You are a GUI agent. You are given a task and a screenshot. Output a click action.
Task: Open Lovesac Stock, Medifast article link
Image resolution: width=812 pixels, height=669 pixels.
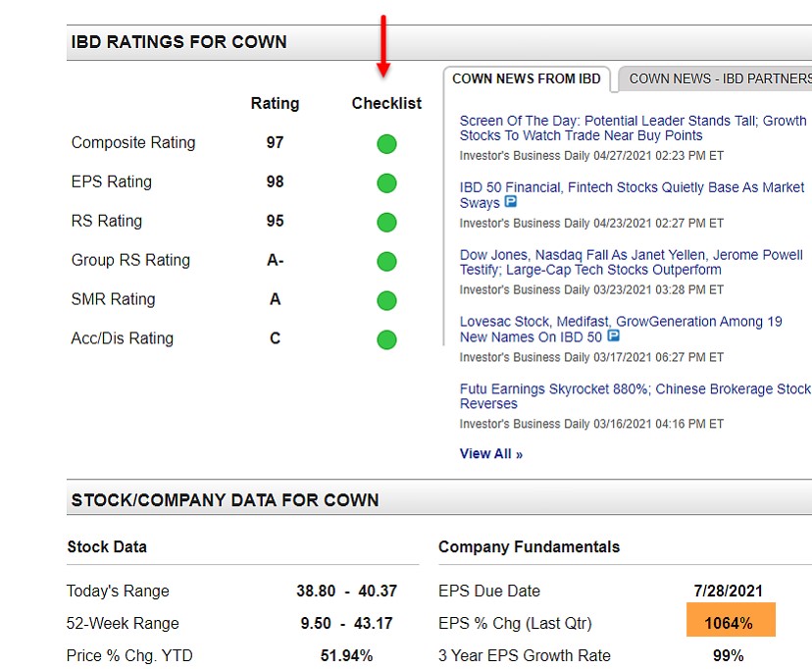(620, 329)
